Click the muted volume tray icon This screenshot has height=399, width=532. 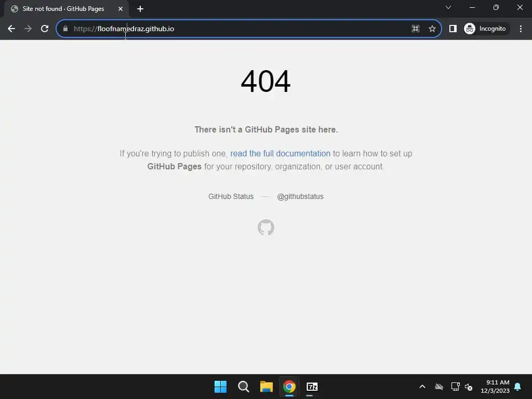(x=469, y=387)
